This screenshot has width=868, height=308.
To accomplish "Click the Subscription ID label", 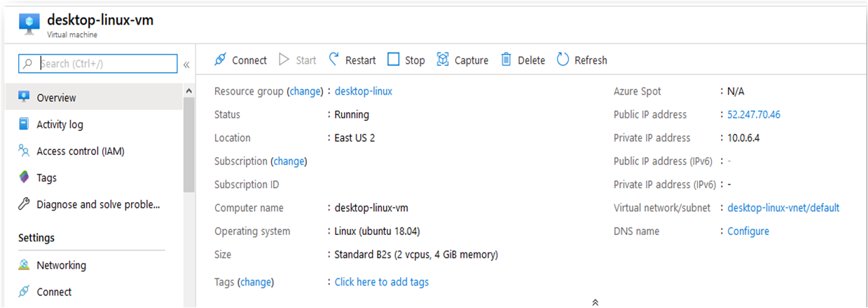I will click(247, 185).
